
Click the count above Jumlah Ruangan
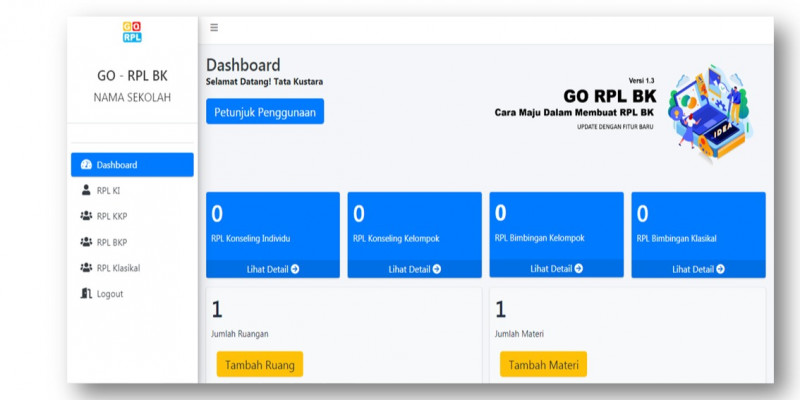click(x=217, y=310)
